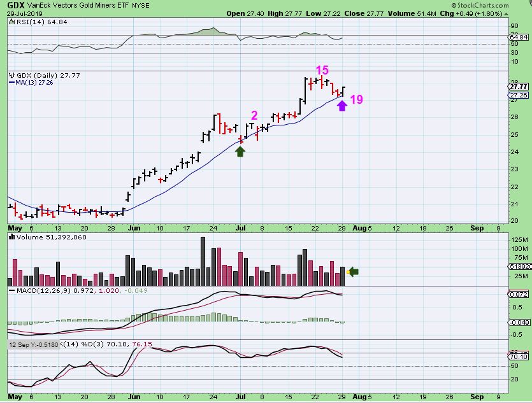This screenshot has height=403, width=532.
Task: Click the Sep label on the bottom date axis
Action: click(x=477, y=397)
